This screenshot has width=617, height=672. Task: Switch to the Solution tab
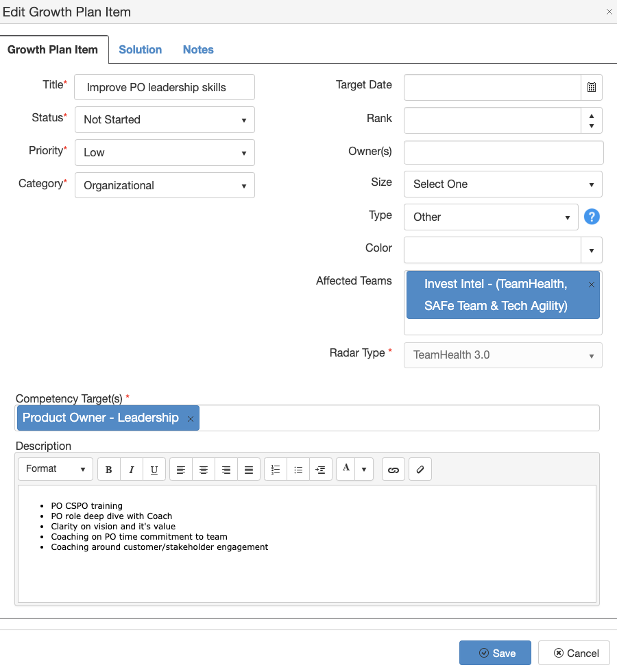point(140,49)
